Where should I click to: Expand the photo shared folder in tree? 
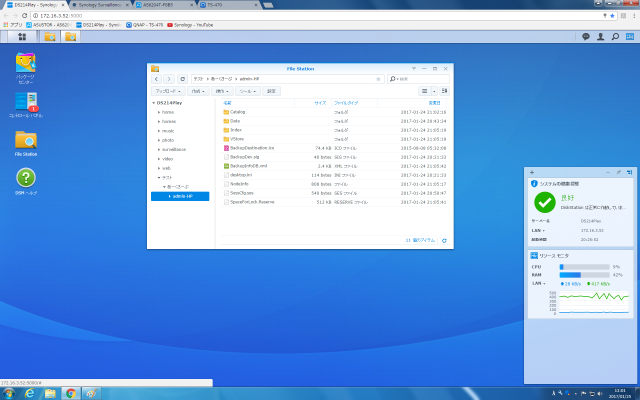tap(158, 140)
